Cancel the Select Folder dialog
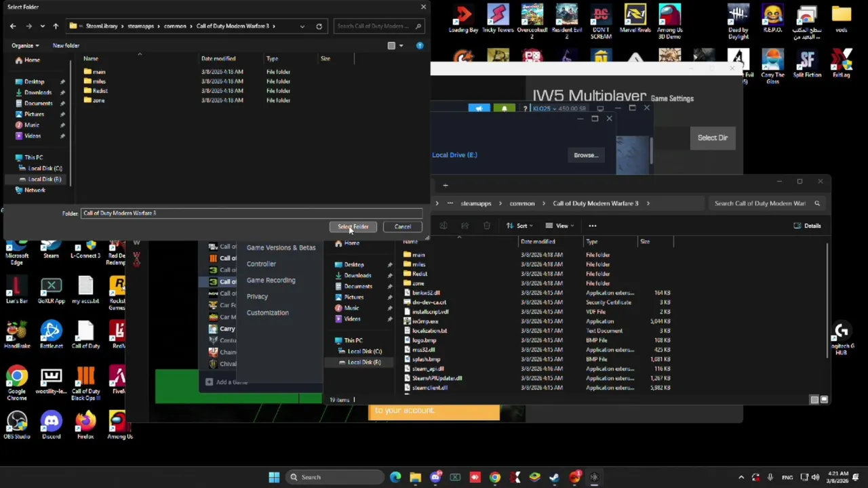The image size is (868, 488). point(402,226)
